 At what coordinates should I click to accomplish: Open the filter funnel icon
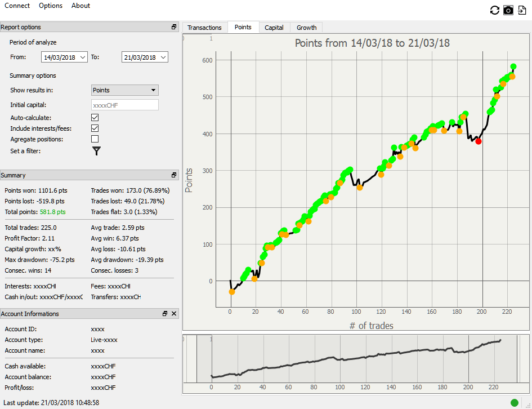(96, 150)
